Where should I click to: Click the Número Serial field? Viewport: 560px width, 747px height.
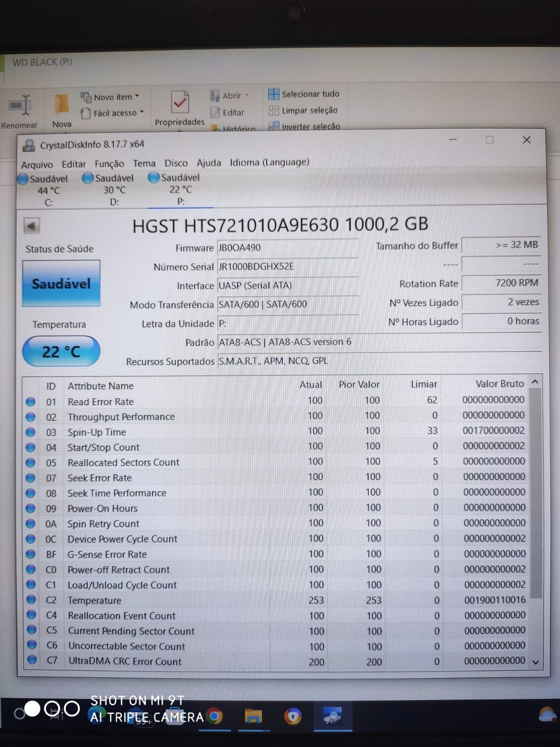click(287, 267)
